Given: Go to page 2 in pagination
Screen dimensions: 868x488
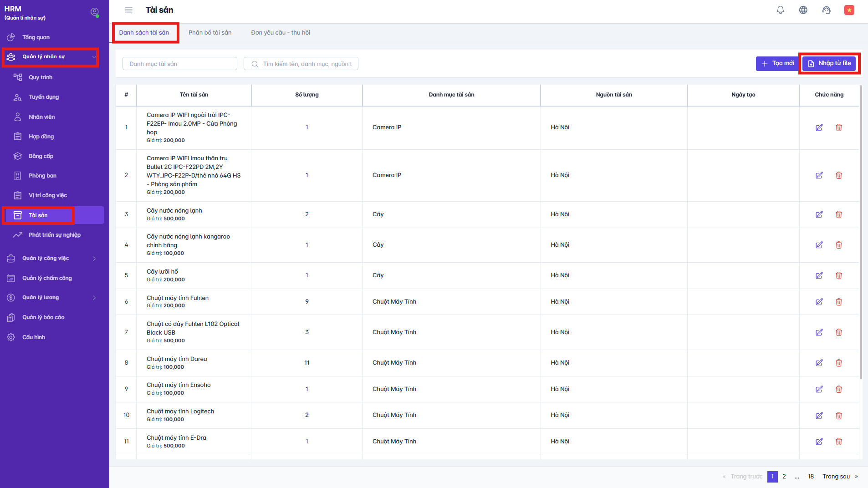Looking at the screenshot, I should (x=784, y=477).
